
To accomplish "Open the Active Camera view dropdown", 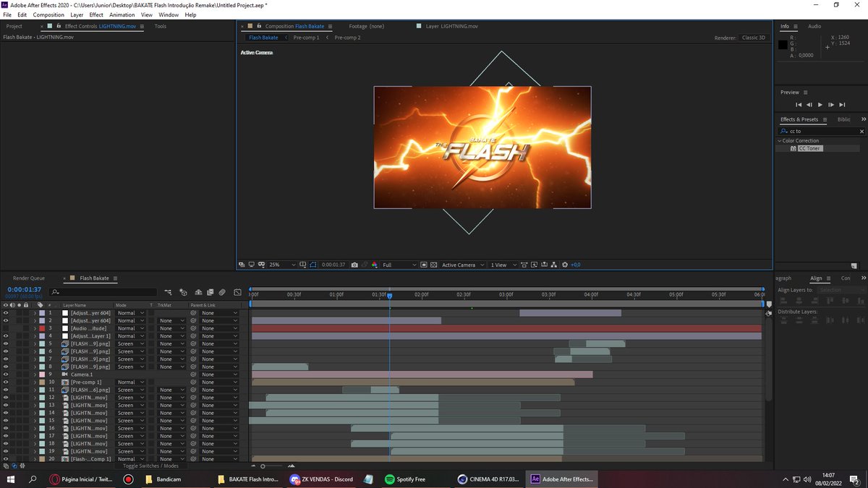I will (x=463, y=265).
